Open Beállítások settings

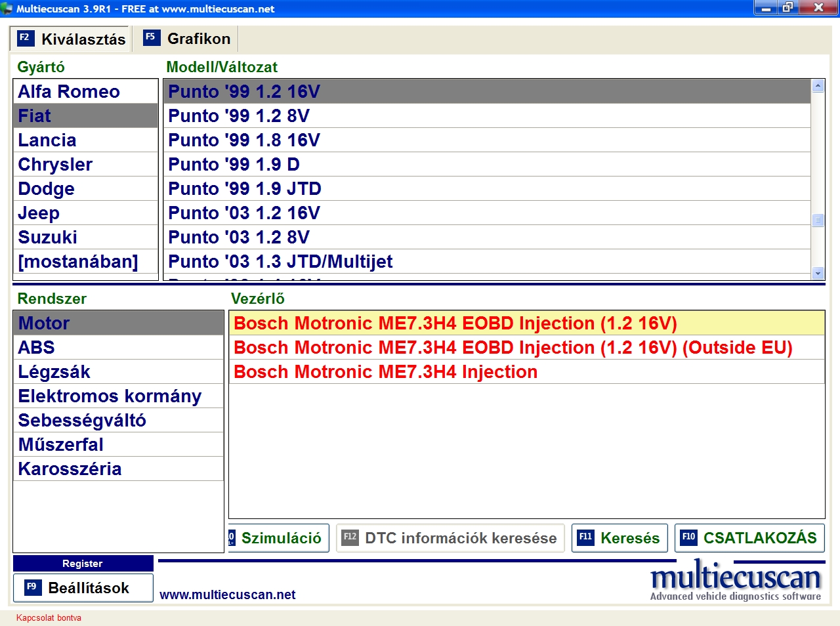(83, 588)
